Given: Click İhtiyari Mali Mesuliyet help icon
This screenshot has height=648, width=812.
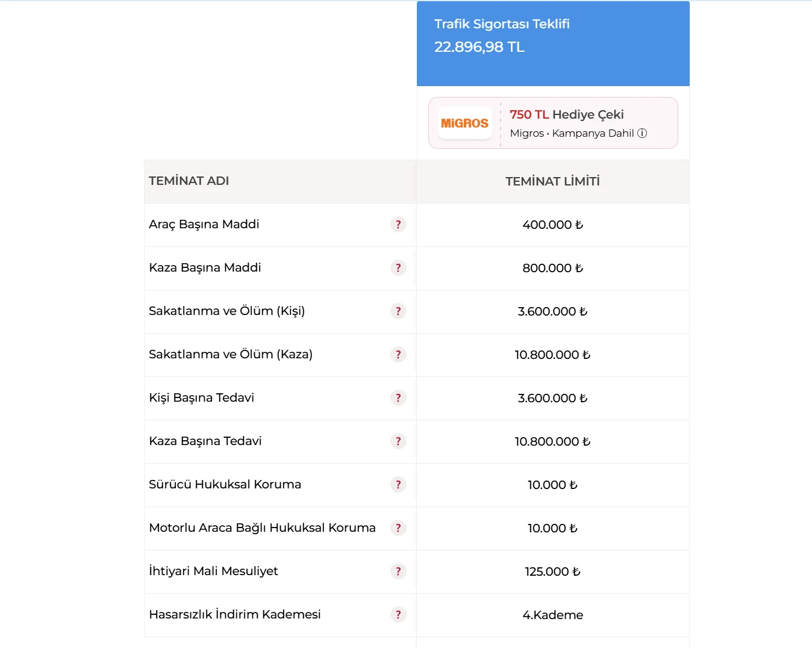Looking at the screenshot, I should tap(398, 572).
